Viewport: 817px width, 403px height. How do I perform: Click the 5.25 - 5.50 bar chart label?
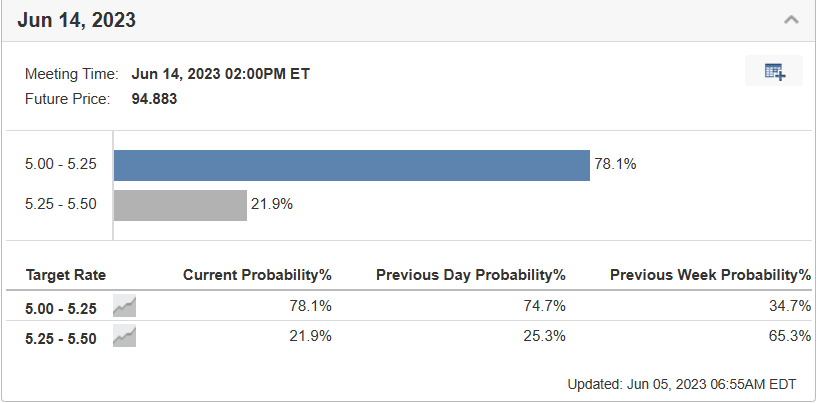click(61, 204)
